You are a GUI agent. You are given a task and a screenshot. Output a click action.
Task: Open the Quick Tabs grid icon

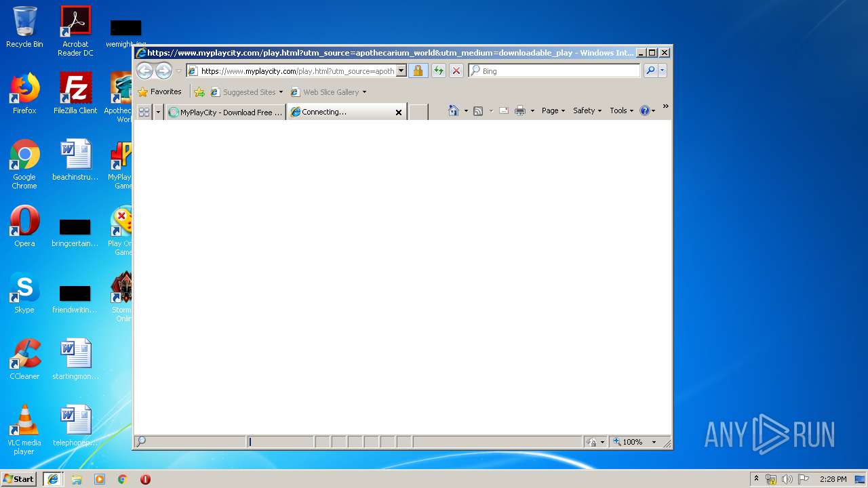(x=144, y=113)
